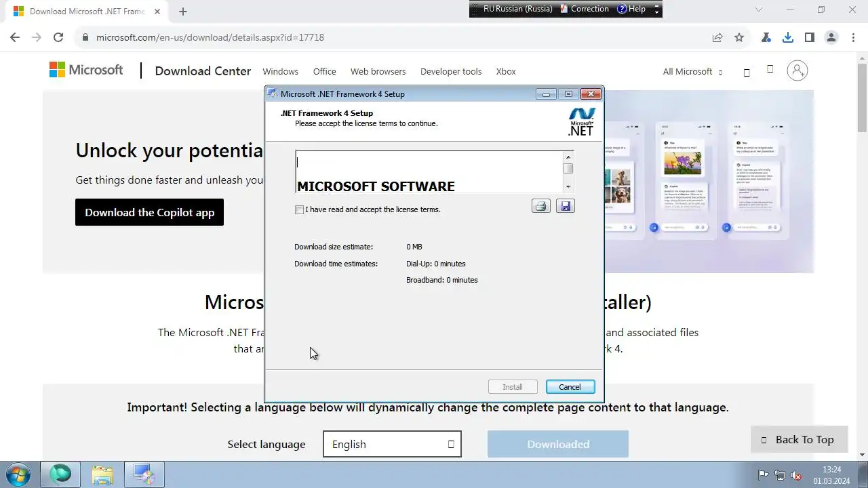Save the license terms via floppy icon
Image resolution: width=868 pixels, height=488 pixels.
point(566,206)
